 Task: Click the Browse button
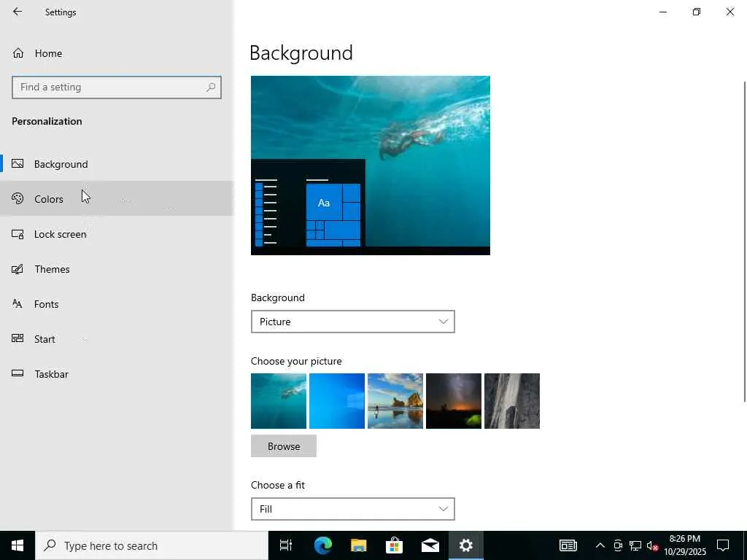click(x=284, y=446)
